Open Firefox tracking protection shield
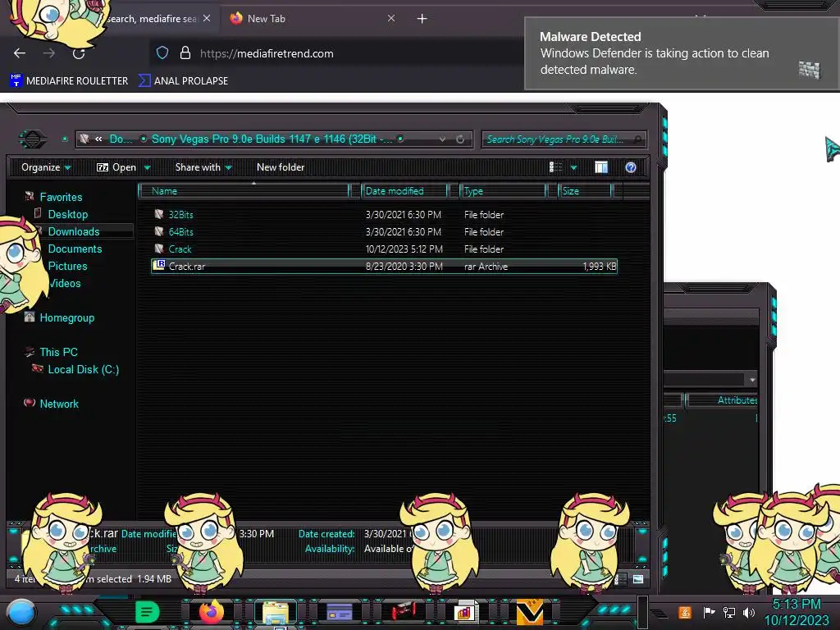Screen dimensions: 840x630 [162, 52]
